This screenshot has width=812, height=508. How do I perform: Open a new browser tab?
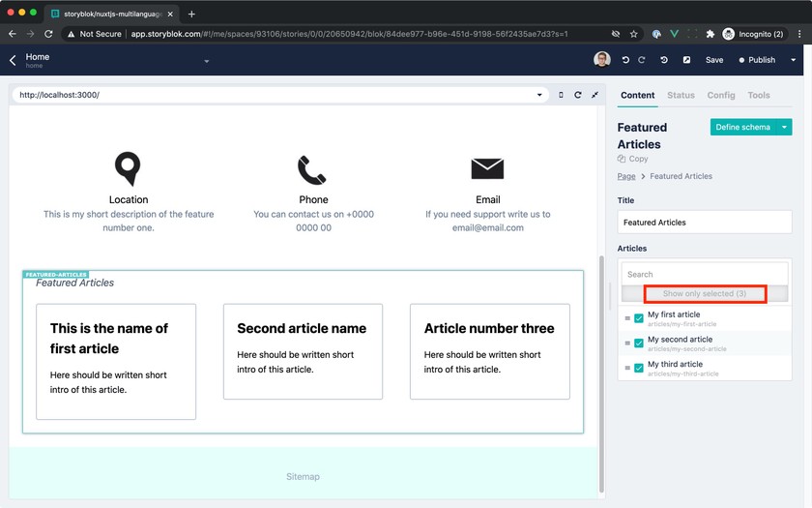point(191,14)
